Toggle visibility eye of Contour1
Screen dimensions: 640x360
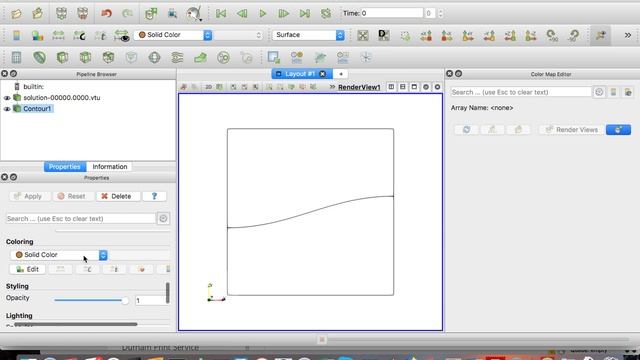click(7, 109)
